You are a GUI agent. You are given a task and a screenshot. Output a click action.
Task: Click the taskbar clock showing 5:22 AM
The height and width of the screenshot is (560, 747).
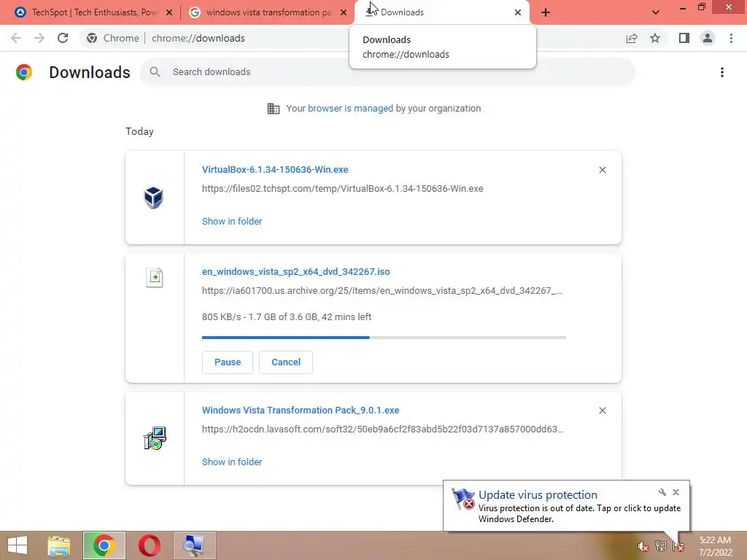pos(715,546)
